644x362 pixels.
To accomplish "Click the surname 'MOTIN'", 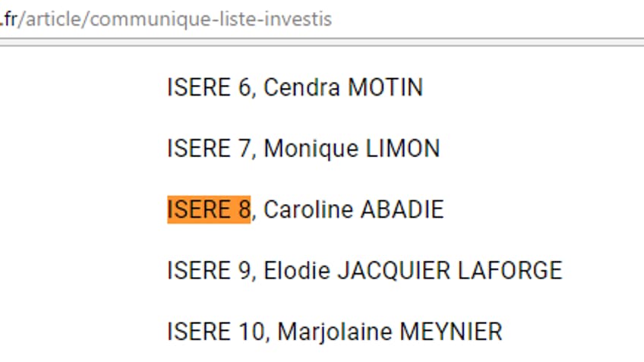I will (385, 87).
